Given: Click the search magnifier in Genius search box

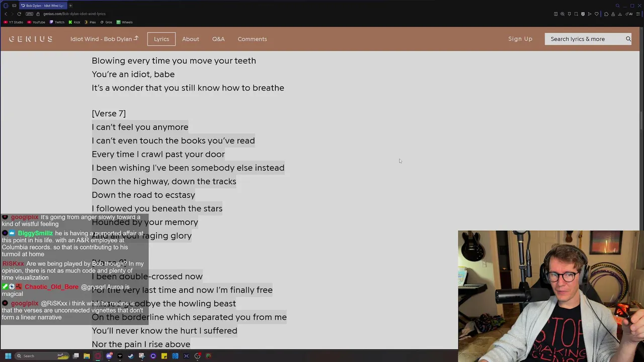Looking at the screenshot, I should click(628, 39).
